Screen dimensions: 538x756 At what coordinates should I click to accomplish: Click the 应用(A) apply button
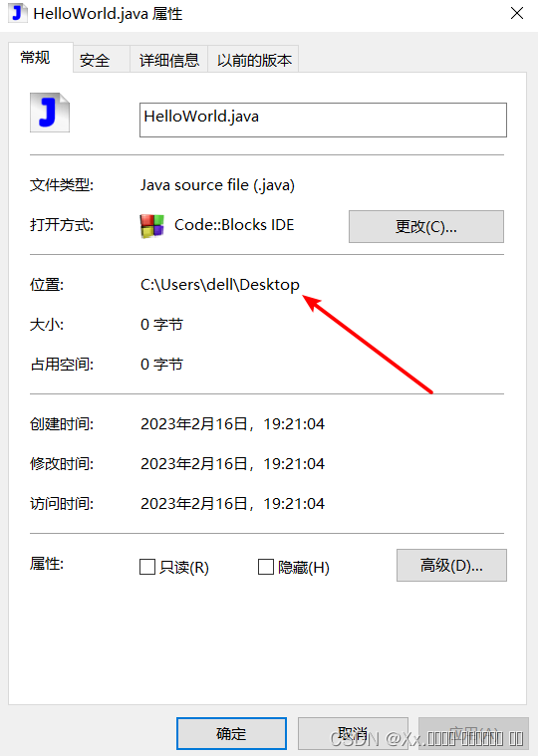pyautogui.click(x=473, y=733)
